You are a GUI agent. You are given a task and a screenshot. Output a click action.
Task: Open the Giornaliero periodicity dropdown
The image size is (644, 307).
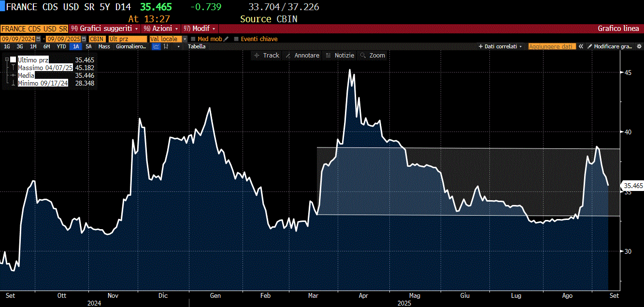(132, 46)
